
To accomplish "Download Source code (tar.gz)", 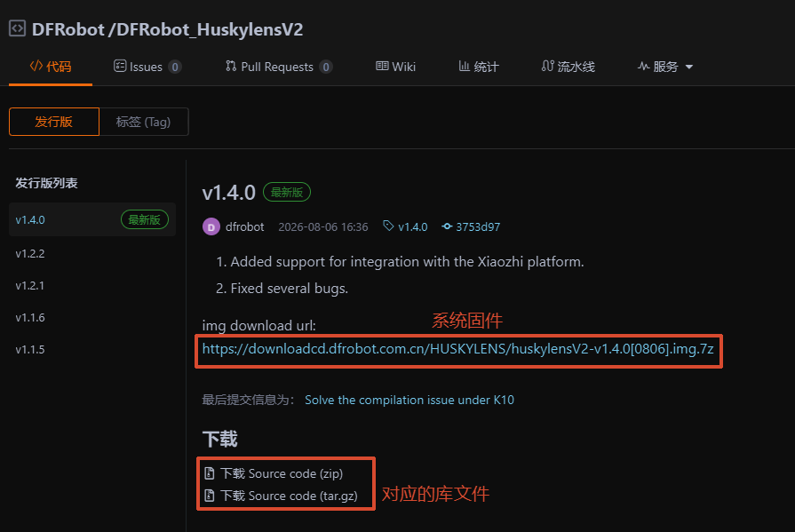I will pos(289,496).
